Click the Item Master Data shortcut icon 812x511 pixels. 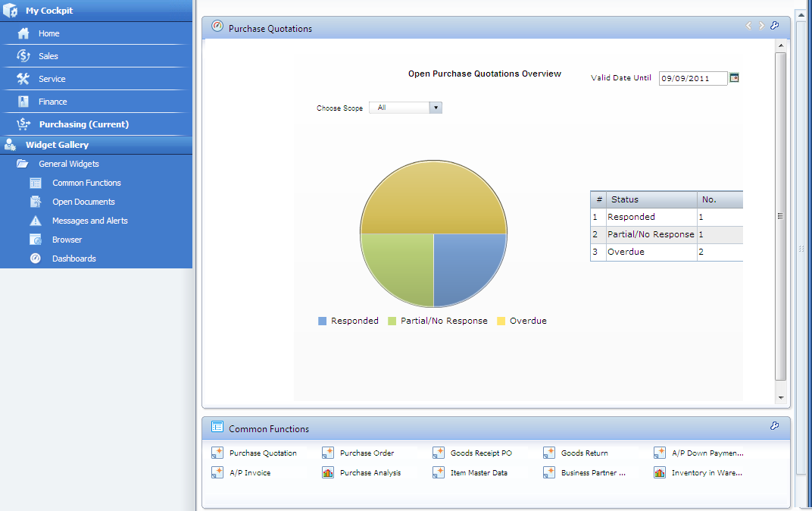(x=439, y=472)
